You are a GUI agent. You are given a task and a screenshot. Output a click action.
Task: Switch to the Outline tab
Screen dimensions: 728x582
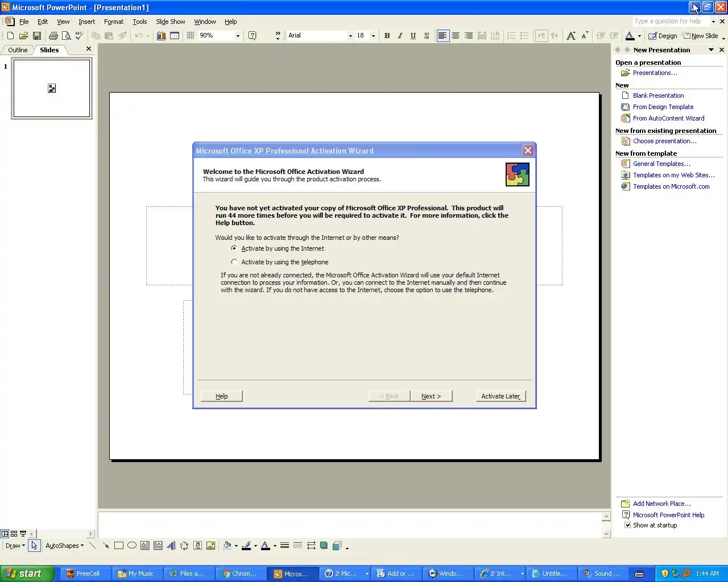click(18, 50)
